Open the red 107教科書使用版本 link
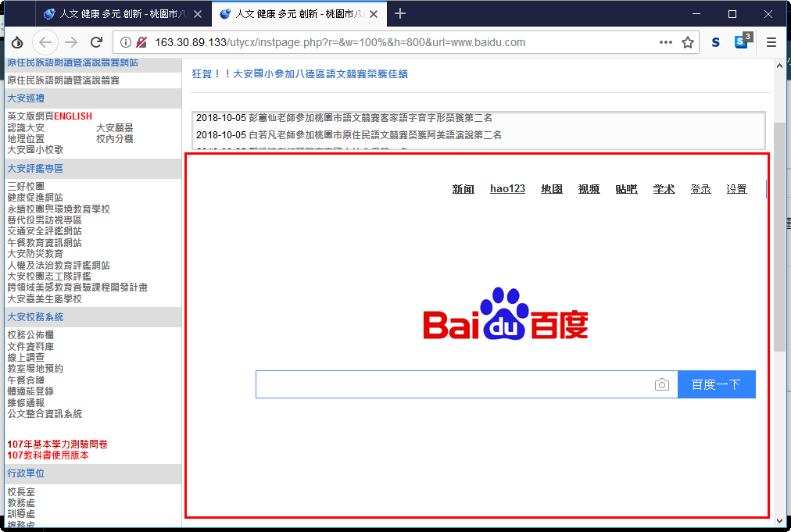The width and height of the screenshot is (791, 532). click(48, 455)
